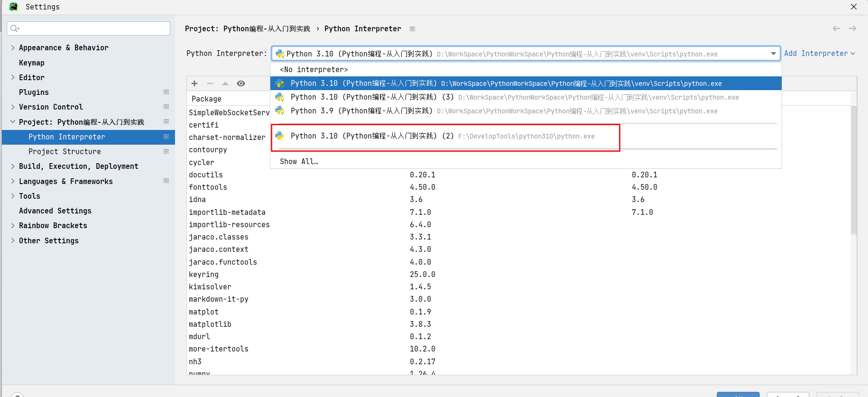This screenshot has height=397, width=868.
Task: Expand the Rainbow Brackets section
Action: pyautogui.click(x=13, y=225)
